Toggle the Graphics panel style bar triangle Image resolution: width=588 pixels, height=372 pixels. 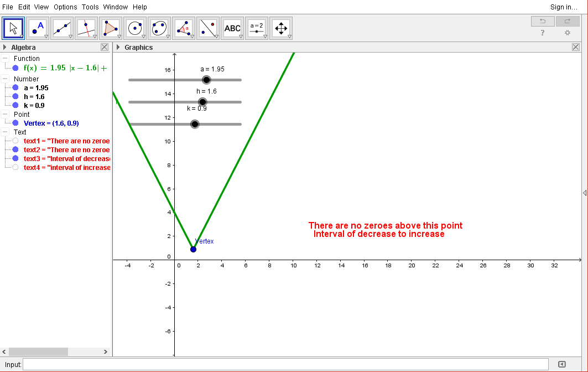118,47
